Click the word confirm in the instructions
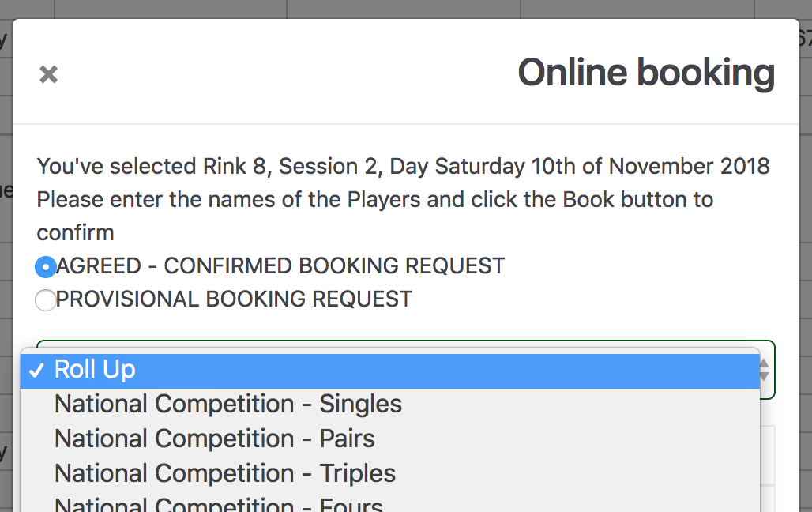 click(x=75, y=233)
